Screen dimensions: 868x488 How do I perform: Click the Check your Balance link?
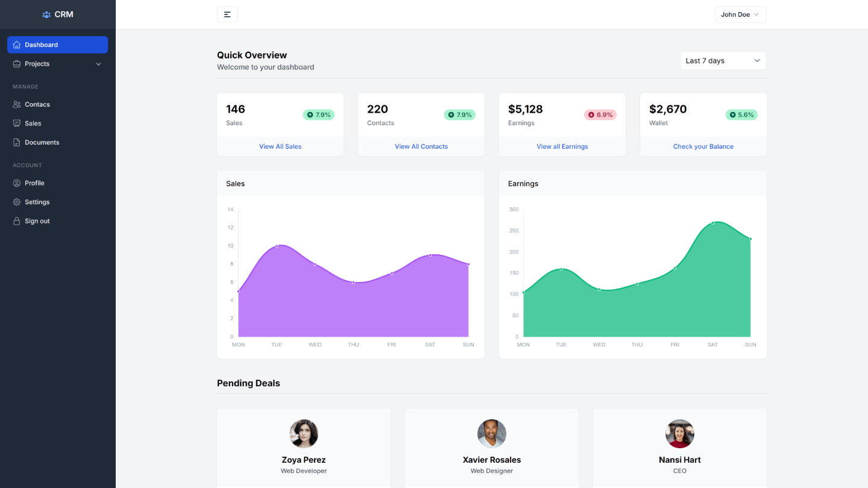coord(703,146)
